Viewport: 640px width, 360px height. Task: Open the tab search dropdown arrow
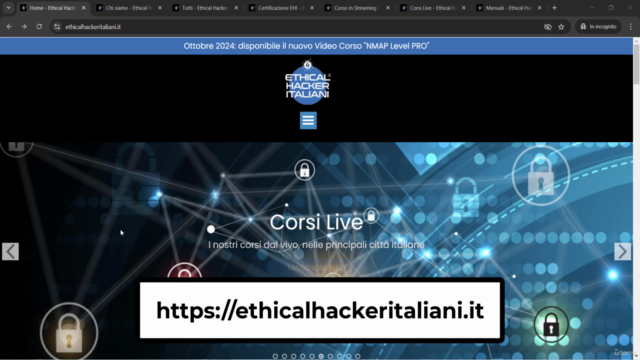(x=8, y=8)
